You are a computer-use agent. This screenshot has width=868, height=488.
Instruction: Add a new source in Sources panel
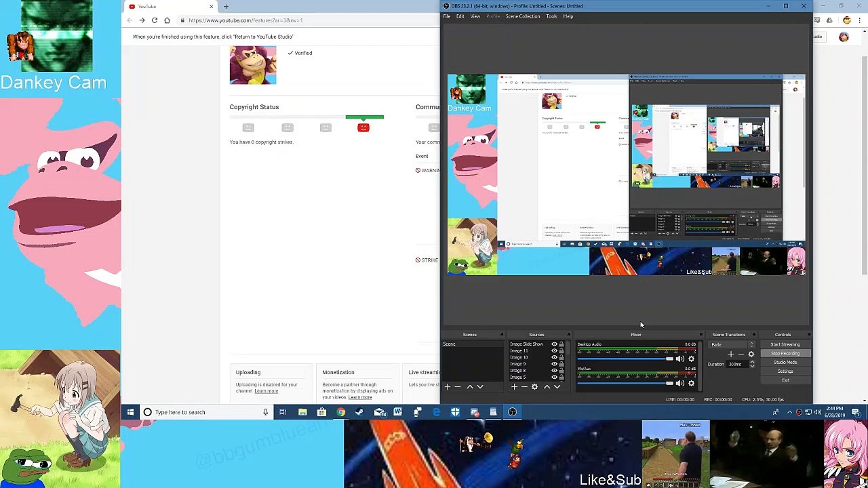point(515,387)
